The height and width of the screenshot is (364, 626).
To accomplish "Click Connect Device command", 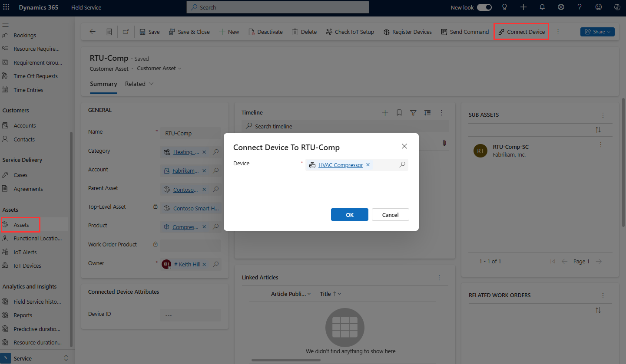I will (521, 32).
